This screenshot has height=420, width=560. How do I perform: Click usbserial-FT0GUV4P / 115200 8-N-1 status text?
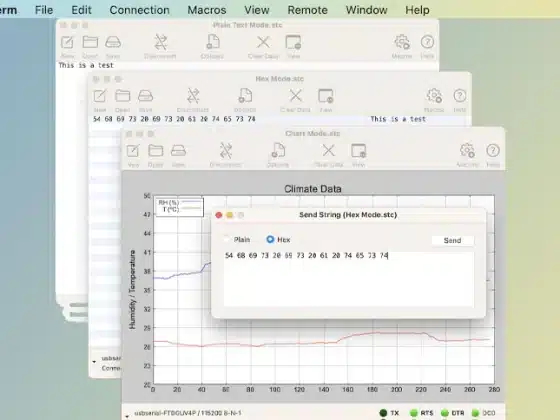(x=188, y=413)
